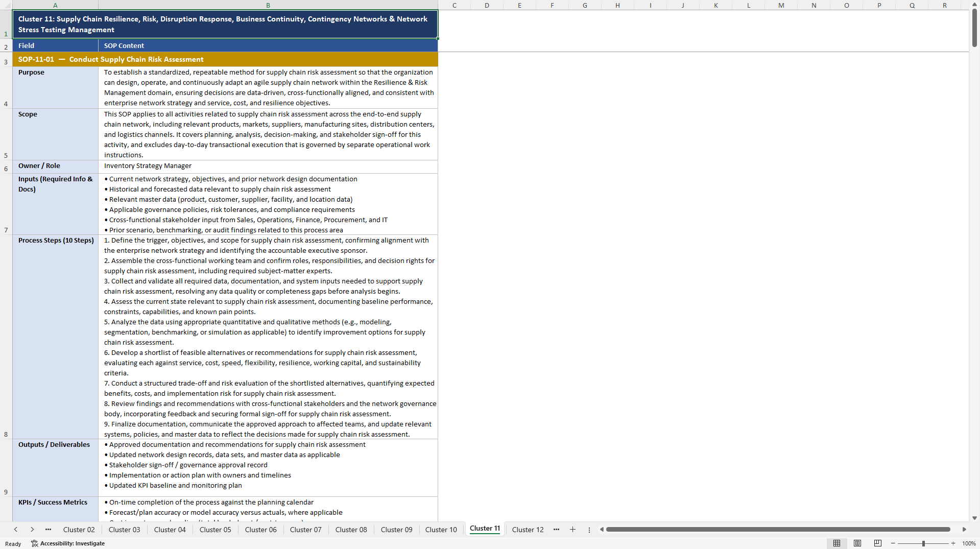Select the Cluster 11 title cell

click(x=225, y=25)
